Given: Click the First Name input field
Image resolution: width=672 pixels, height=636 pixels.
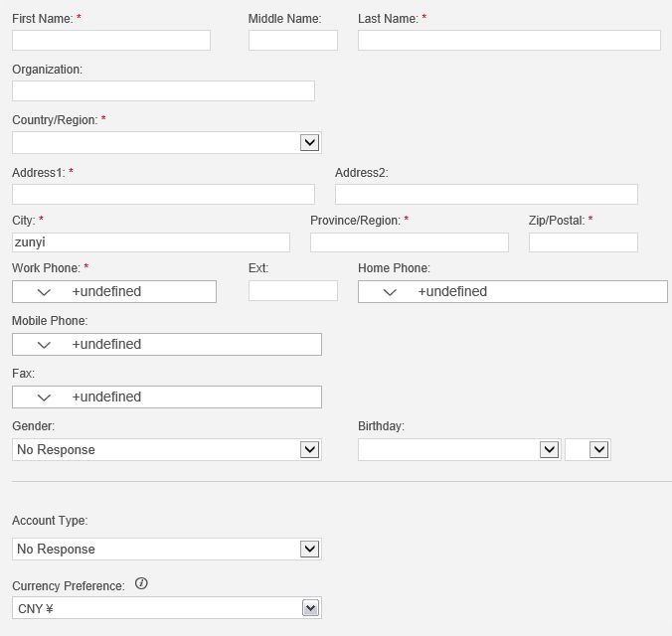Looking at the screenshot, I should click(111, 41).
